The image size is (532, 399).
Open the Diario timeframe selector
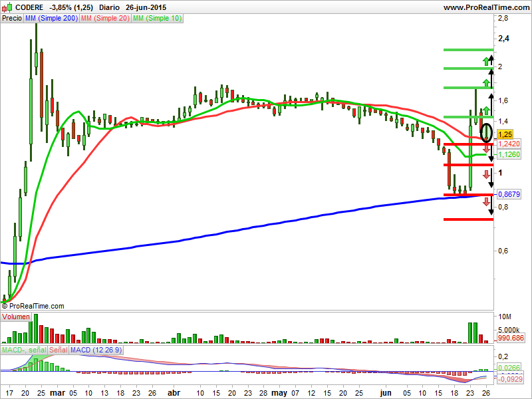point(108,7)
